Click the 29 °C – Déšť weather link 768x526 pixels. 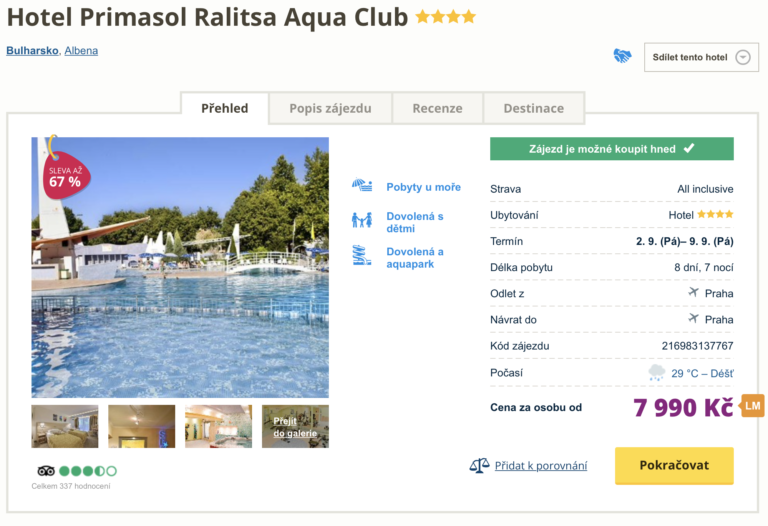[702, 373]
